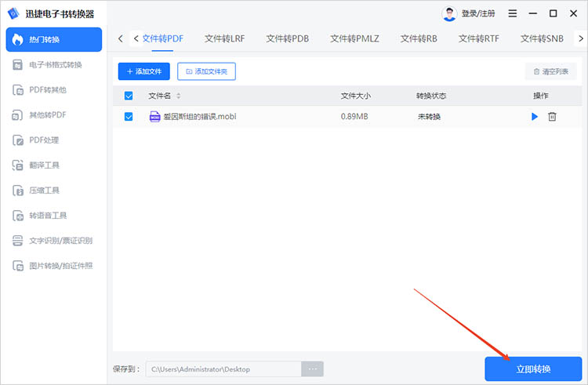Viewport: 588px width, 385px height.
Task: Click the 迅捷电子书转换器 app logo
Action: 13,13
